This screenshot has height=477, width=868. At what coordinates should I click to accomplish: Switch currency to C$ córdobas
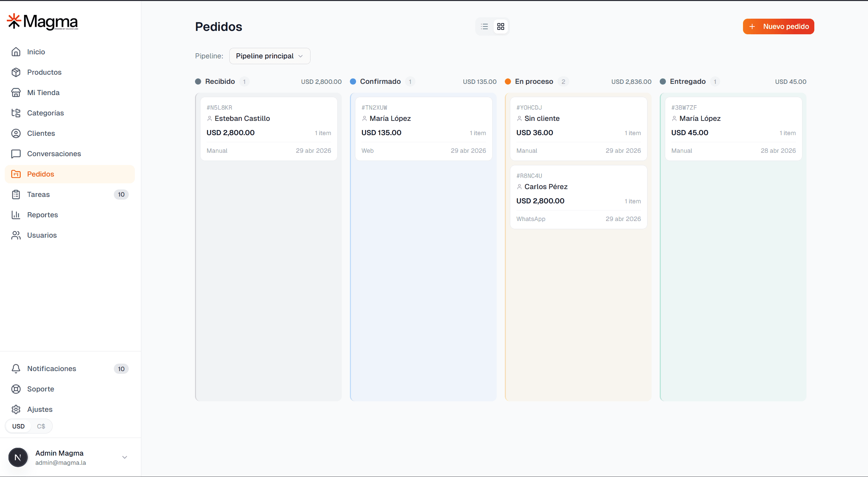pos(41,426)
